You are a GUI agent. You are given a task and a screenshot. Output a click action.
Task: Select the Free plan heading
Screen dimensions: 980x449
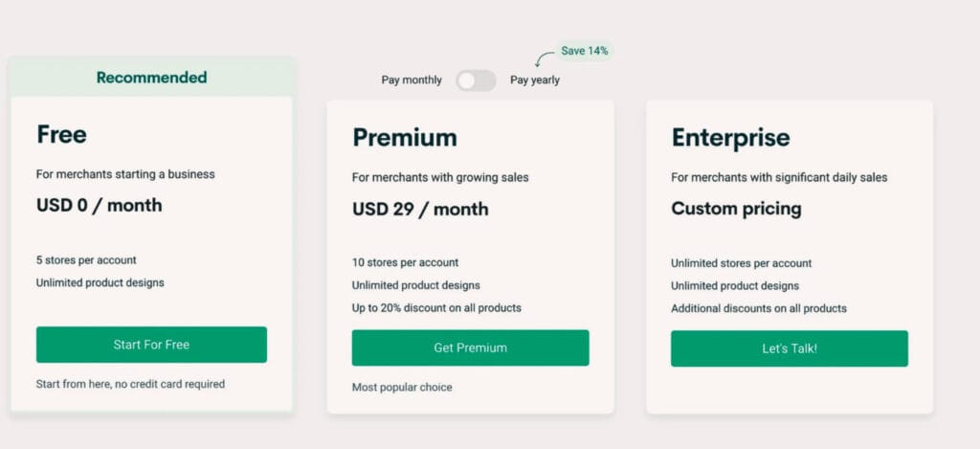tap(61, 134)
